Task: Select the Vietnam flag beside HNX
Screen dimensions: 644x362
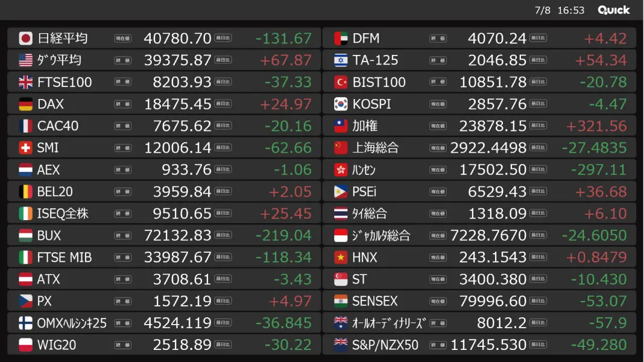Action: pyautogui.click(x=341, y=257)
